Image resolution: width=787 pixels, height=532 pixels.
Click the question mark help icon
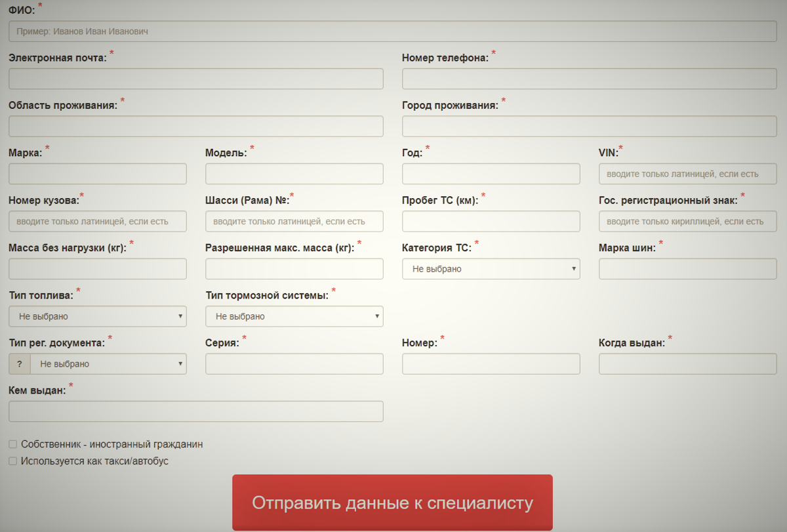(x=20, y=364)
